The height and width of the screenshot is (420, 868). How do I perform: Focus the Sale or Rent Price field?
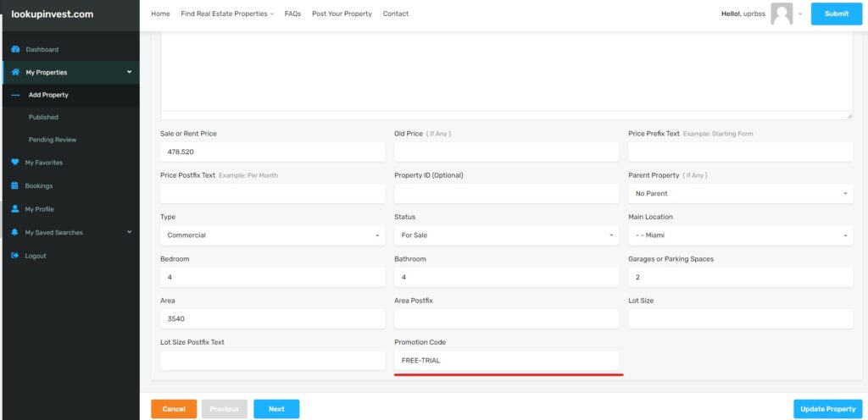272,152
